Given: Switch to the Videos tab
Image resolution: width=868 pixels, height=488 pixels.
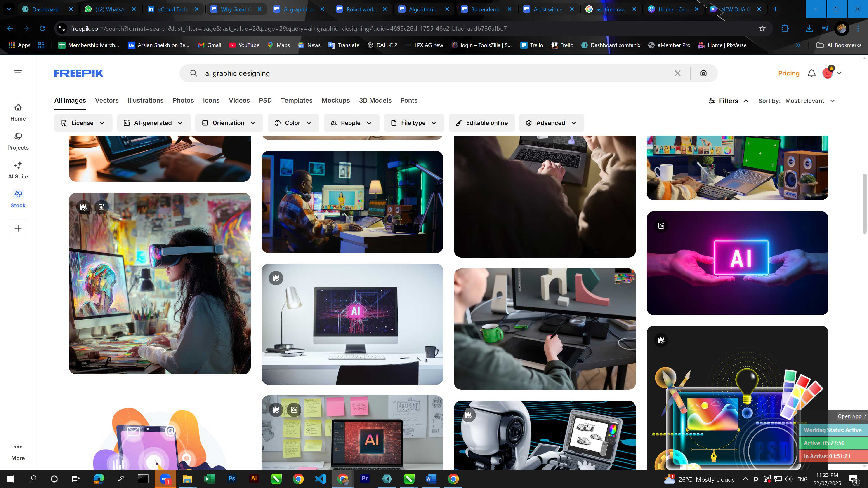Looking at the screenshot, I should [x=239, y=100].
